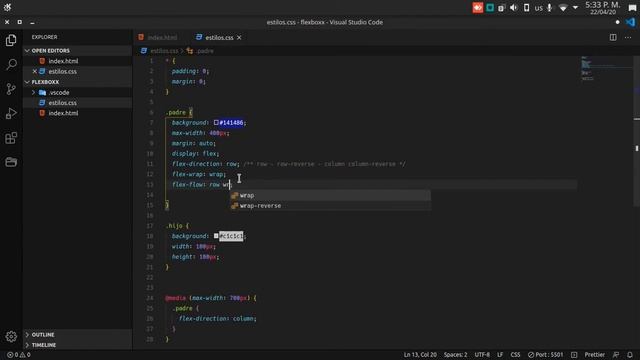This screenshot has width=640, height=360.
Task: Open the Wi-Fi network tray icon
Action: click(563, 8)
